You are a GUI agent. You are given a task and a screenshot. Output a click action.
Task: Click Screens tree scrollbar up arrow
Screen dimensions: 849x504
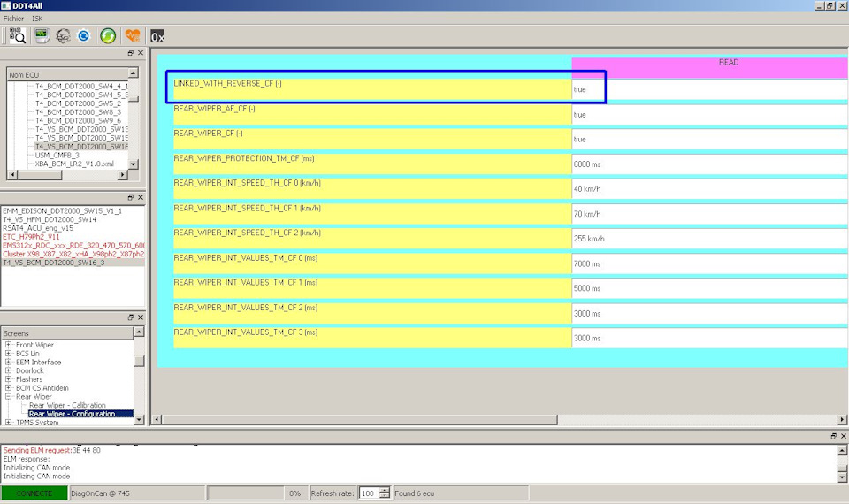point(139,332)
